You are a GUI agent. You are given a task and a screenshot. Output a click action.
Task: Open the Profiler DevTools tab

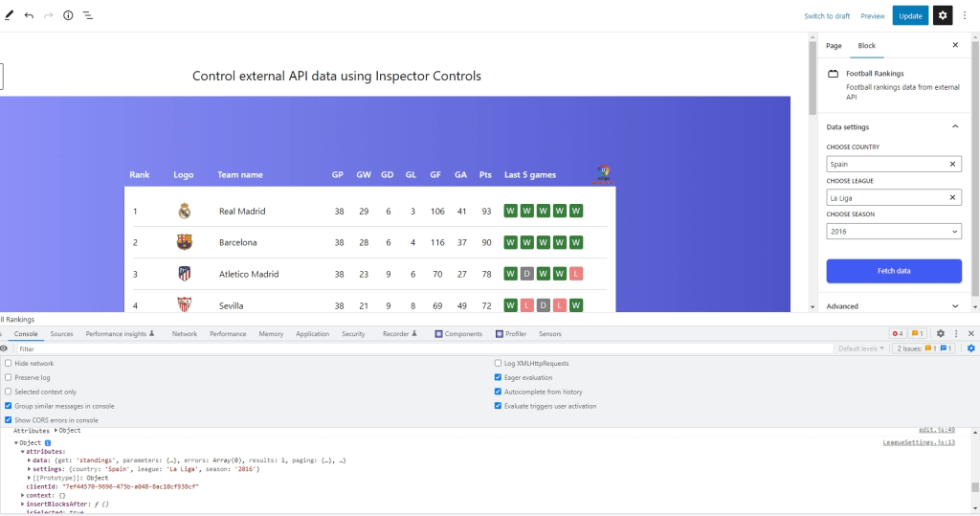pyautogui.click(x=511, y=334)
